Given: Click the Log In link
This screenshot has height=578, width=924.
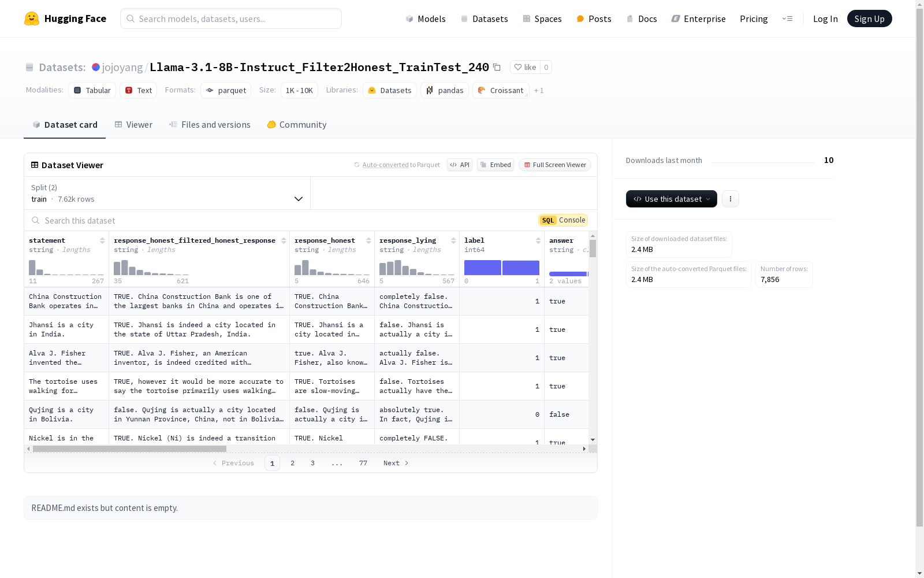Looking at the screenshot, I should click(x=825, y=18).
